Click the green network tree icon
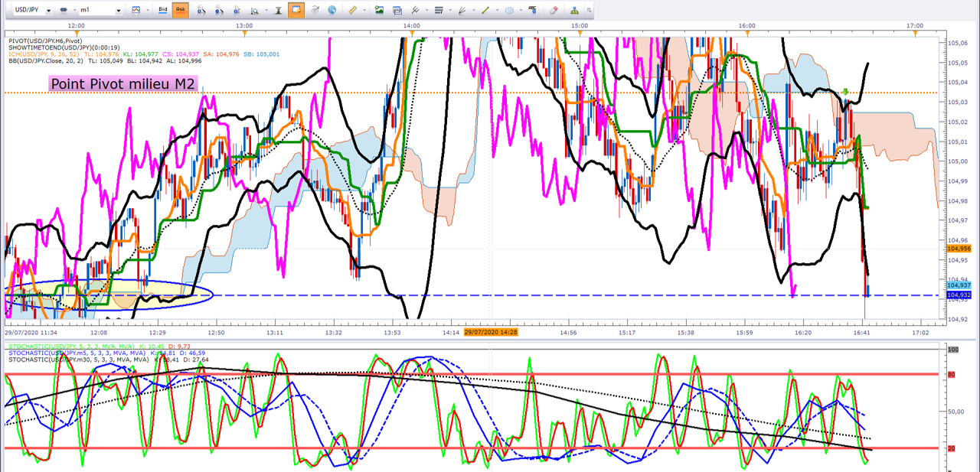 click(573, 10)
